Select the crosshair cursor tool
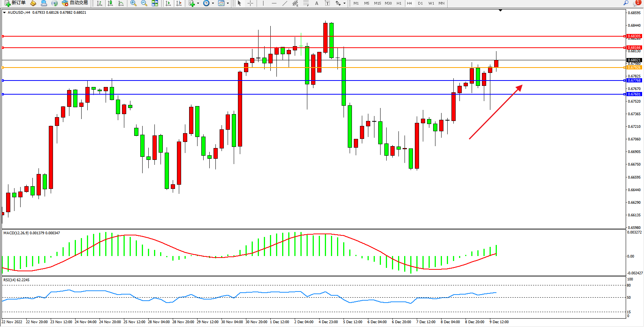This screenshot has width=644, height=327. coord(250,3)
